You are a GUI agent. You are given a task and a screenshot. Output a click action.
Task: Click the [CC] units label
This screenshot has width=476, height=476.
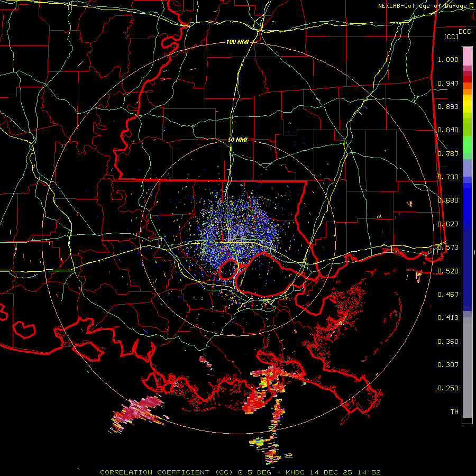point(452,36)
